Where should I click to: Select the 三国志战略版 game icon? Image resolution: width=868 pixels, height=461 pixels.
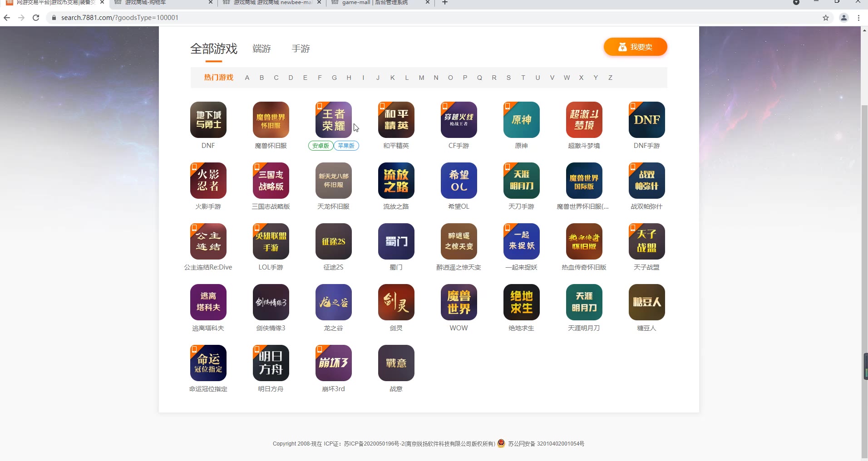click(271, 181)
